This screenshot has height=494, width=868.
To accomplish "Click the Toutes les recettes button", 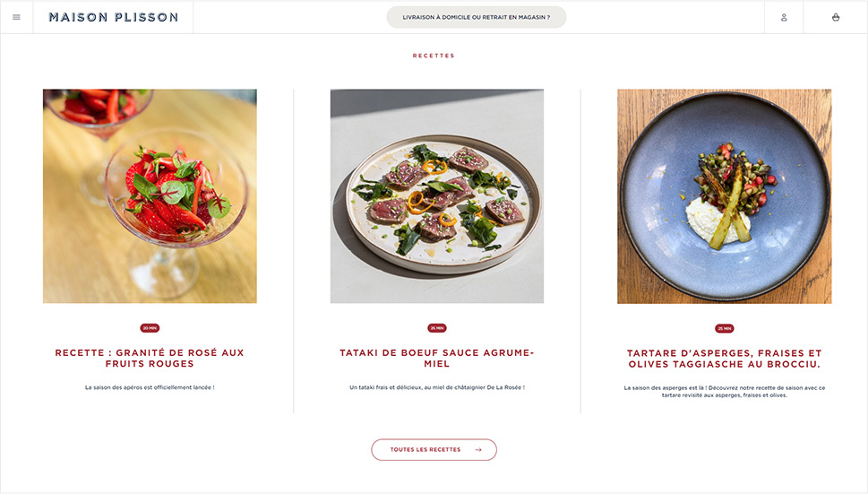I will point(426,449).
